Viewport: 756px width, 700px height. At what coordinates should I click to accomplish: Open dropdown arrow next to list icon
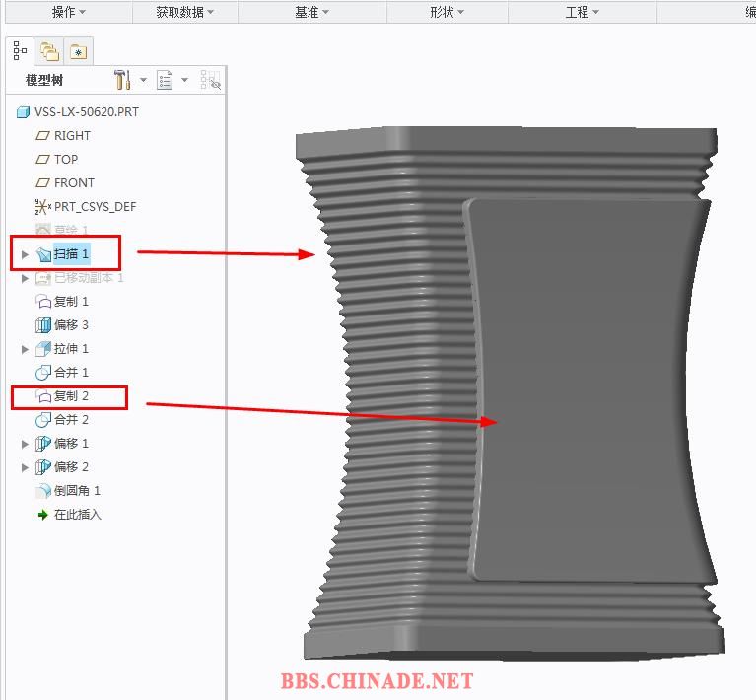click(184, 80)
